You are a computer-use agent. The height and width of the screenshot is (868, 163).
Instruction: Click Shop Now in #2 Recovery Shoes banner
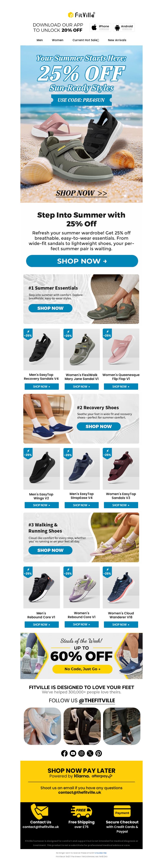point(99,426)
